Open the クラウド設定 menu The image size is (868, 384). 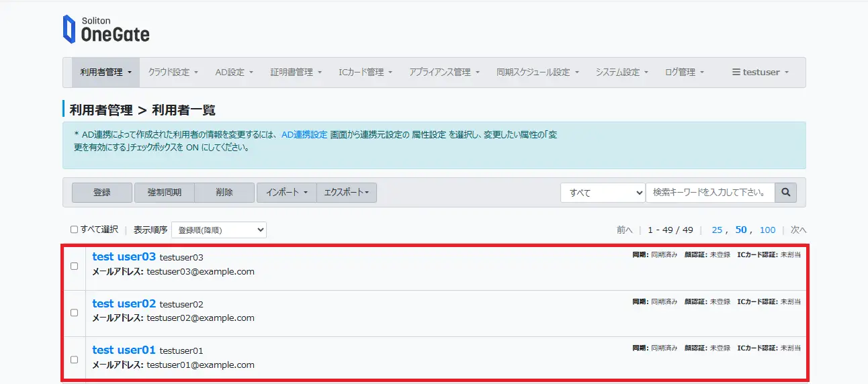point(173,73)
